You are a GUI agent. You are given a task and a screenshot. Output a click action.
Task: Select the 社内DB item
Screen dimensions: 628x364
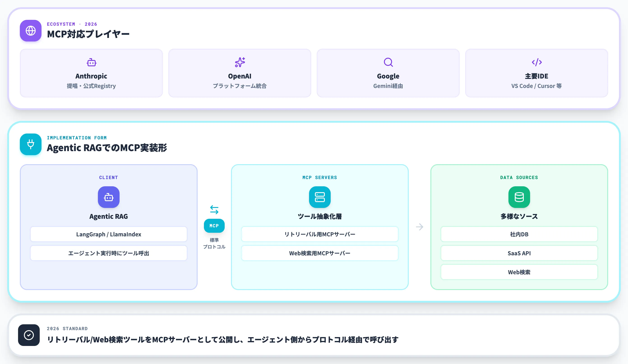[519, 234]
